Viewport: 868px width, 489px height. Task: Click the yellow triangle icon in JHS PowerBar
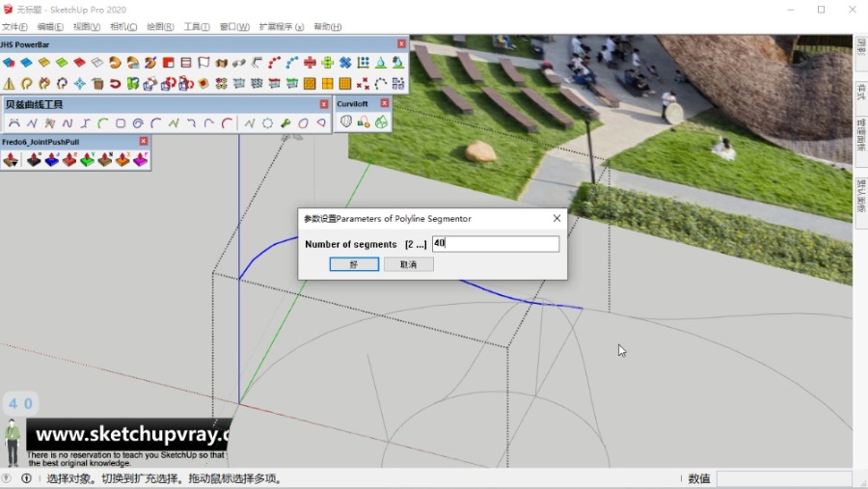pyautogui.click(x=9, y=84)
